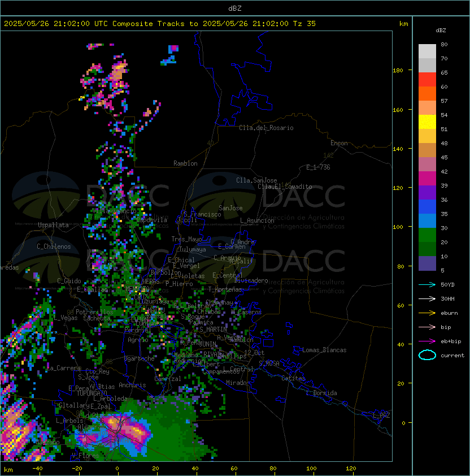Click the '-40' horizontal axis distance label

(37, 469)
